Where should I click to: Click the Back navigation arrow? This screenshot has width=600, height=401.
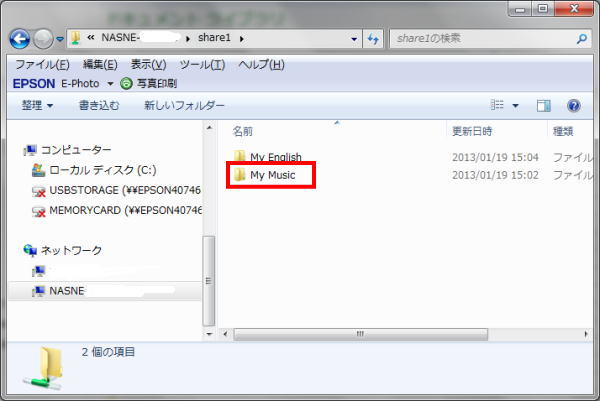tap(19, 39)
